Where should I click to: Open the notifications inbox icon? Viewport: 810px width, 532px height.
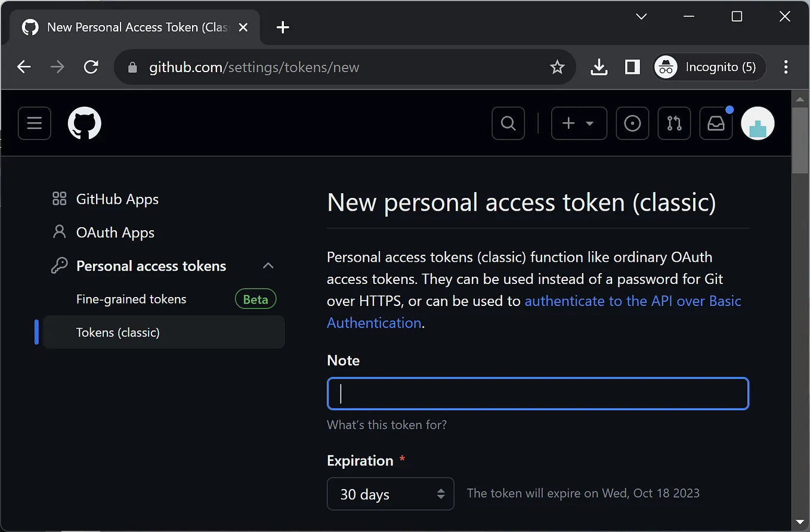point(716,123)
